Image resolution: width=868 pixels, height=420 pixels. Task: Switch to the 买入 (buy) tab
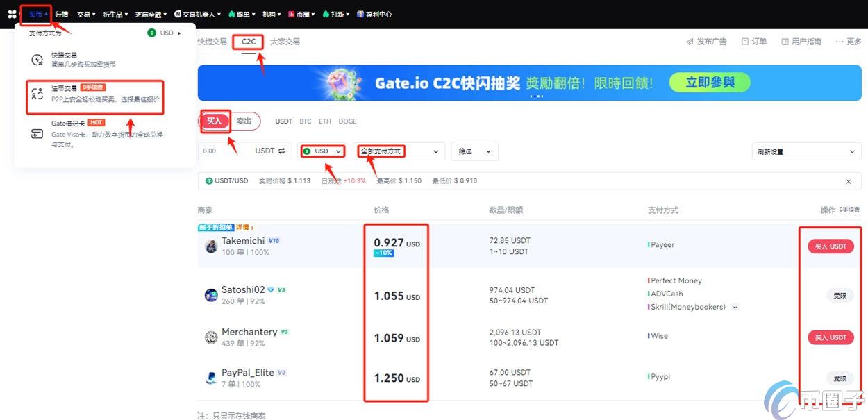(x=214, y=121)
